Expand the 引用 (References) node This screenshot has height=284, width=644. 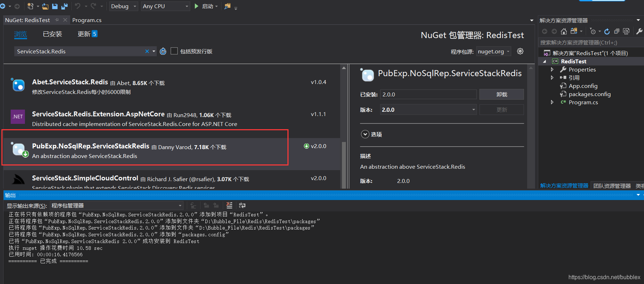click(x=552, y=78)
